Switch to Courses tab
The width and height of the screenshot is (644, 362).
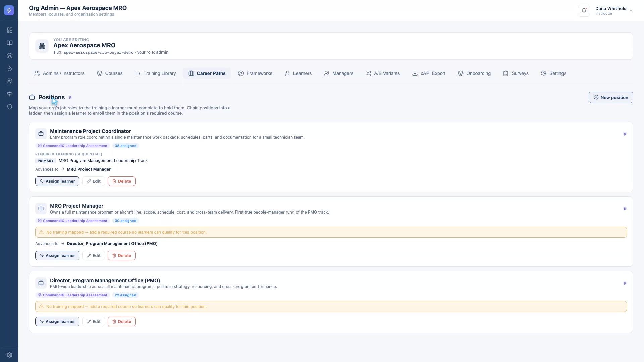110,73
